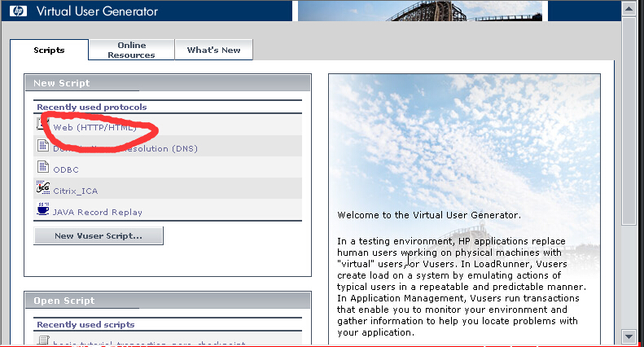The height and width of the screenshot is (347, 644).
Task: Choose the Citrix_ICA protocol link
Action: (x=76, y=191)
